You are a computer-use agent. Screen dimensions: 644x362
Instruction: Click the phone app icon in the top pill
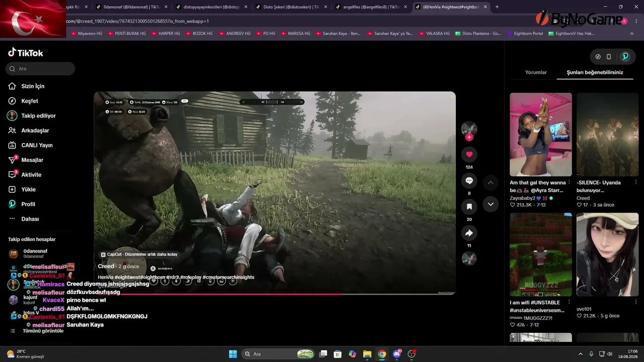click(609, 57)
